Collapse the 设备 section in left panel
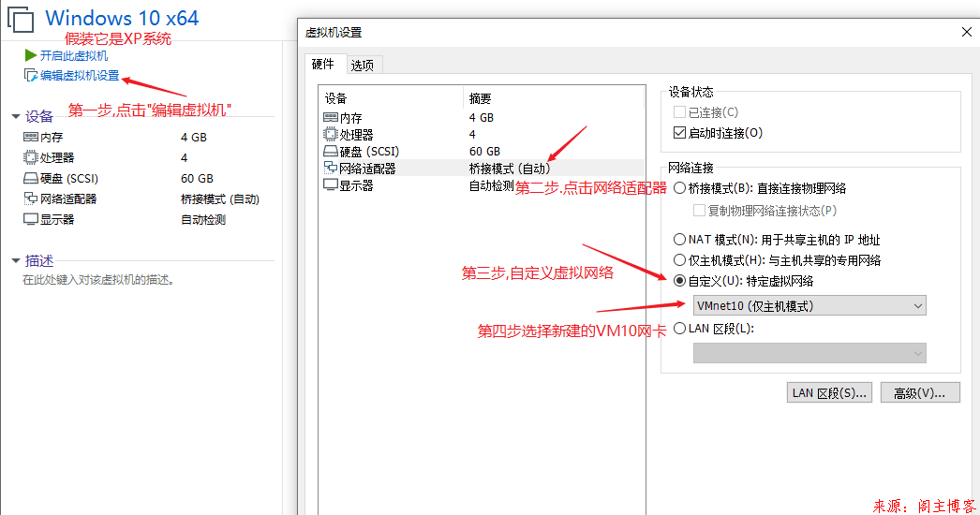This screenshot has width=980, height=515. click(x=16, y=117)
